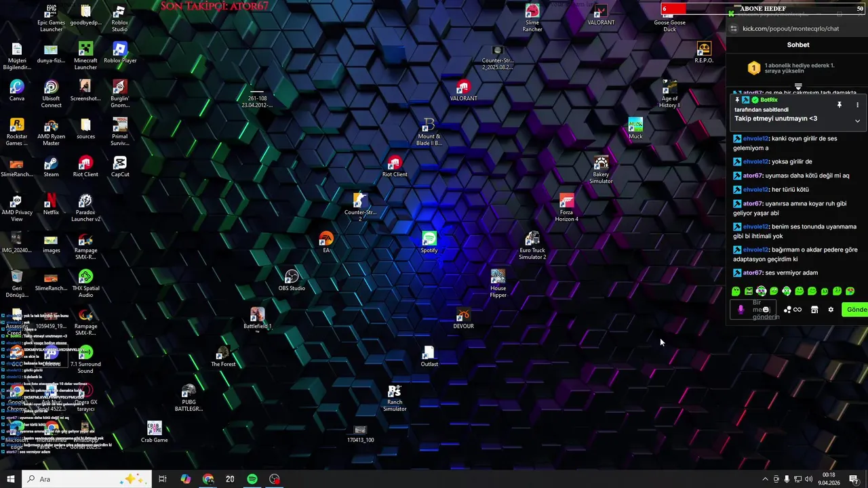The height and width of the screenshot is (488, 868).
Task: Open the Steam desktop shortcut
Action: [x=51, y=166]
